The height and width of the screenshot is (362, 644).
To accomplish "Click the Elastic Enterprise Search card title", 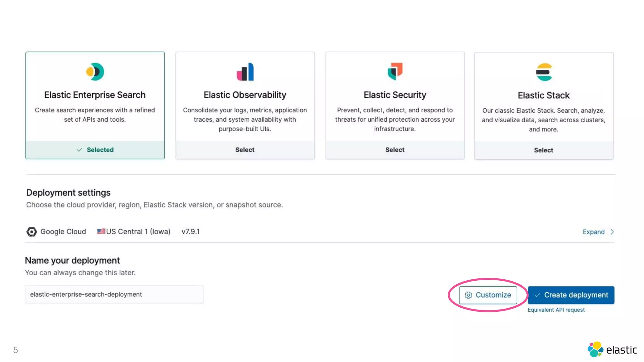I will pos(95,95).
